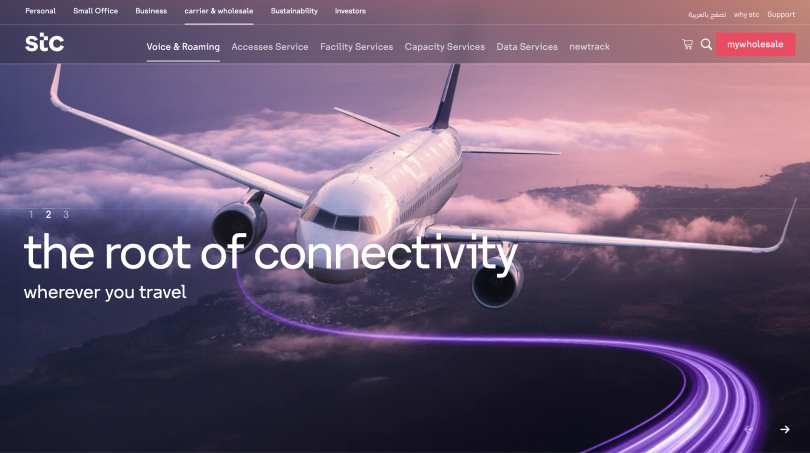Go back with left carousel arrow
Viewport: 810px width, 453px height.
coord(749,429)
